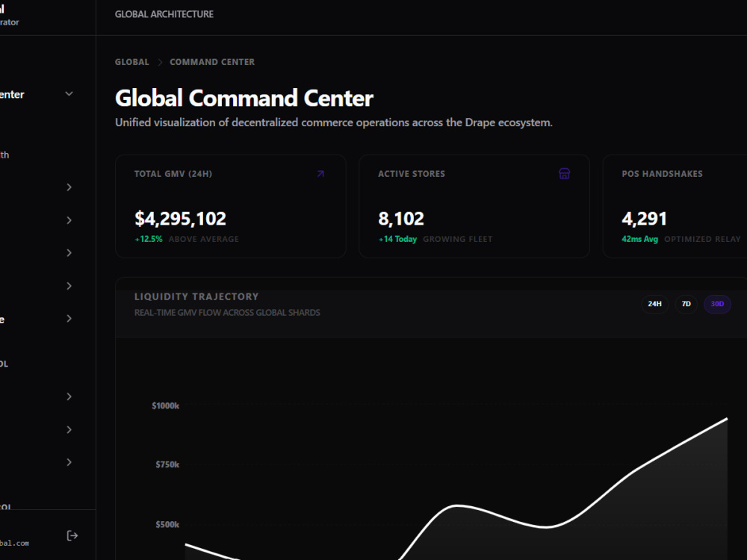
Task: Click the arrow icon on Total GMV card
Action: pyautogui.click(x=320, y=174)
